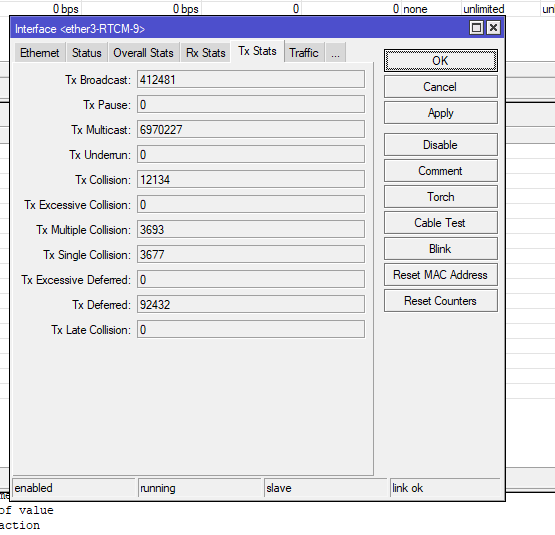Click the Cancel button
Image resolution: width=555 pixels, height=535 pixels.
coord(441,87)
